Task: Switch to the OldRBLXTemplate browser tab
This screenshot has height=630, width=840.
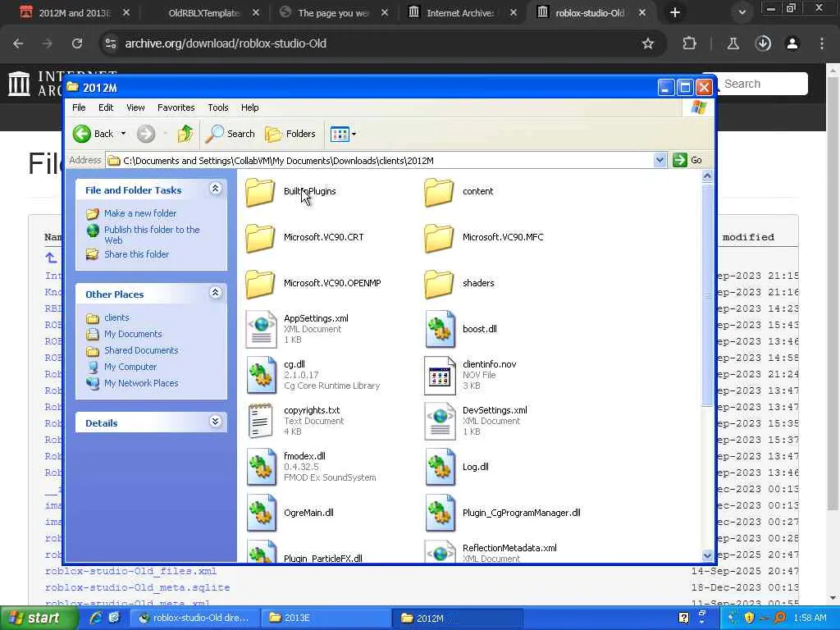Action: 203,13
